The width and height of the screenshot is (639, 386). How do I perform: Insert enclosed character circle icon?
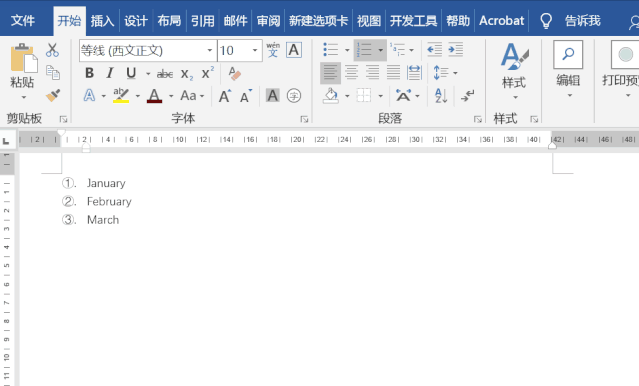(294, 96)
